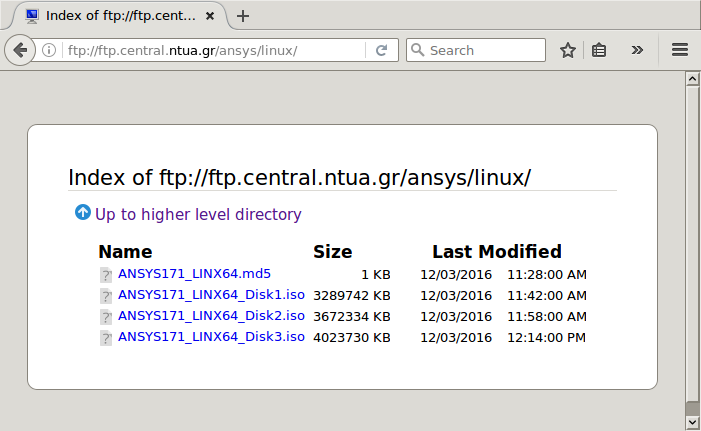Click the search magnifier icon
701x431 pixels.
point(417,50)
